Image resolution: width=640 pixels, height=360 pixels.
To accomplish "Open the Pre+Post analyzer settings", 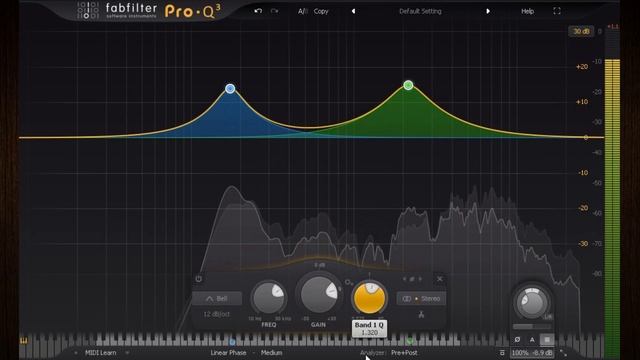I will [x=404, y=353].
